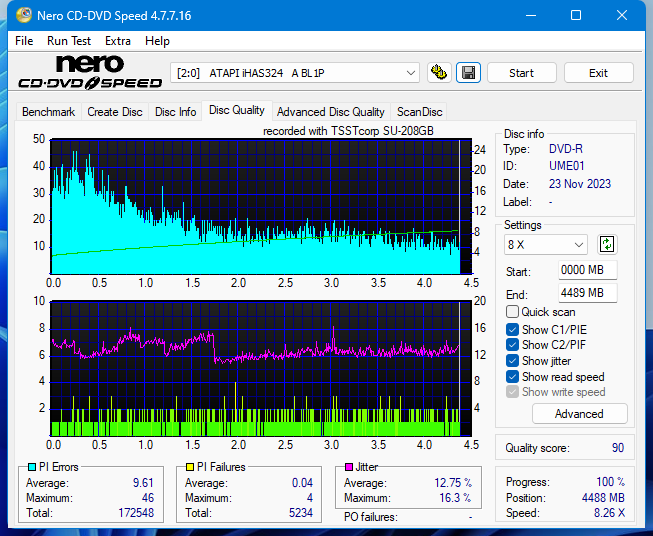
Task: Click the refresh settings icon
Action: click(x=607, y=244)
